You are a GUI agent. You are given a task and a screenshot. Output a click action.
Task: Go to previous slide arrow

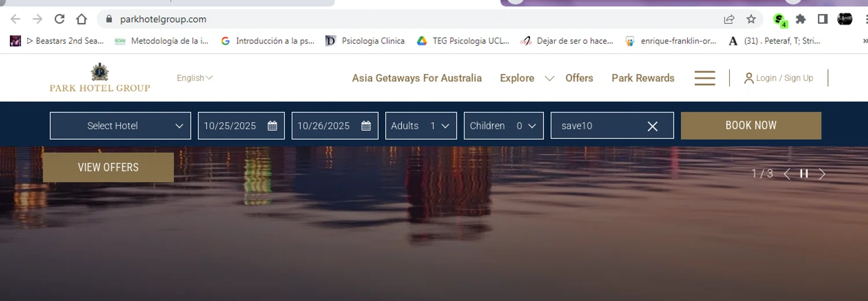tap(787, 174)
